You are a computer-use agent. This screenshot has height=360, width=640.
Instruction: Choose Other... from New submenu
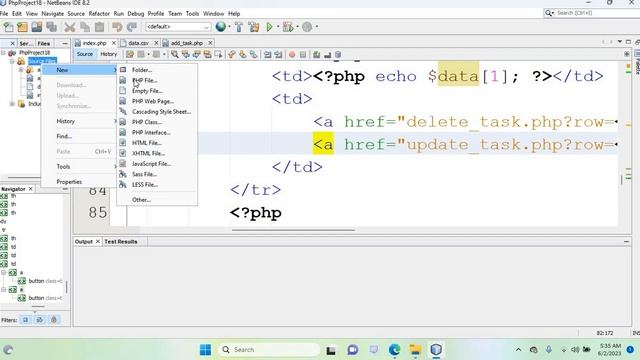[x=157, y=200]
